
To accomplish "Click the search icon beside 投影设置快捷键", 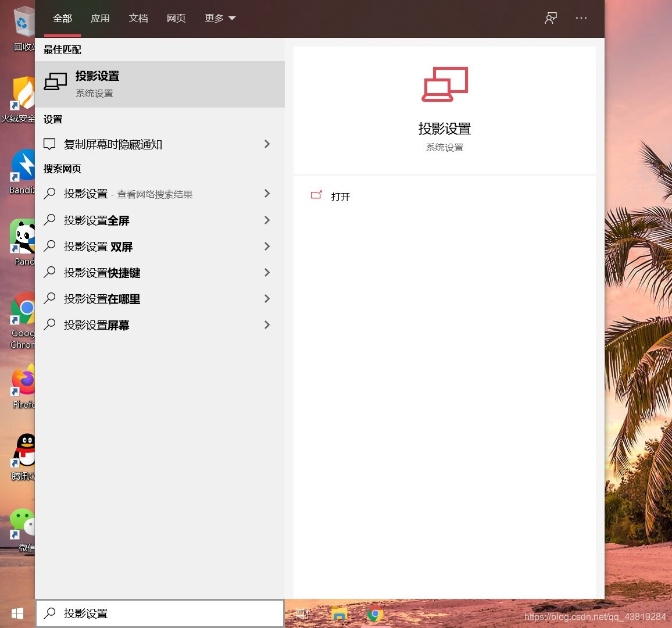I will tap(50, 272).
